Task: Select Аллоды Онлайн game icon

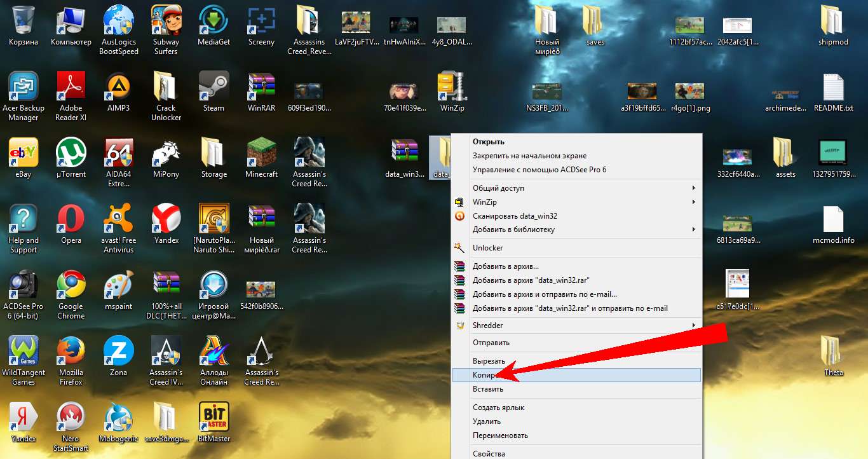Action: (x=214, y=351)
